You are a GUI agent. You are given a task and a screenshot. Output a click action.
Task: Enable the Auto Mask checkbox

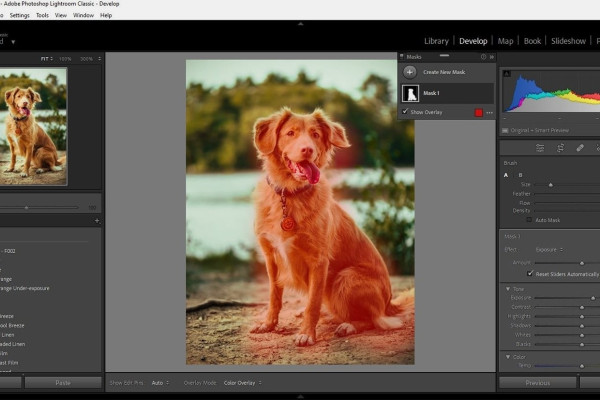529,220
